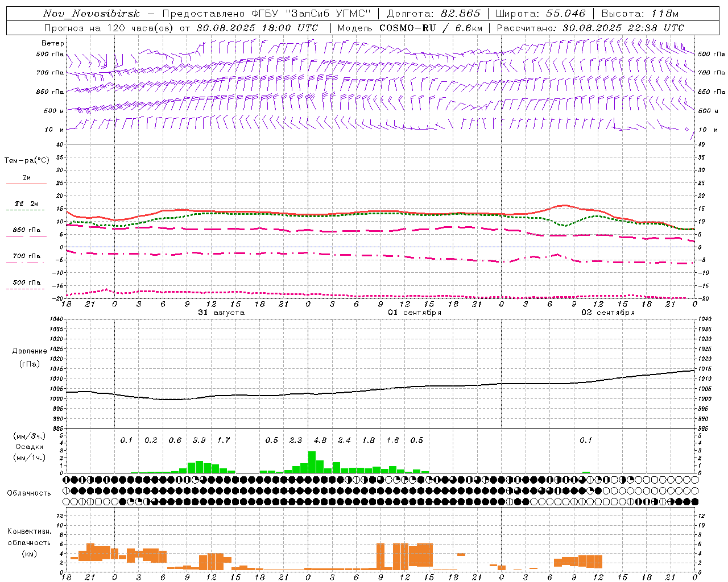This screenshot has height=582, width=728.
Task: Click the 2.3 precipitation total value
Action: tap(296, 440)
